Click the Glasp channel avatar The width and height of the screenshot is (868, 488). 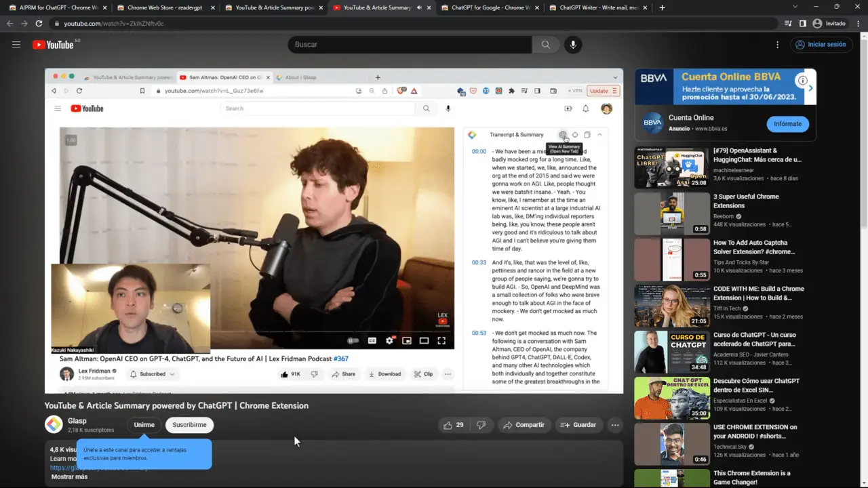click(54, 424)
